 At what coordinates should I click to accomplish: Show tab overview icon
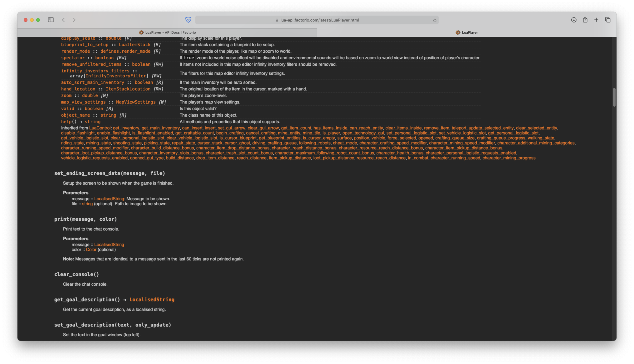[608, 20]
